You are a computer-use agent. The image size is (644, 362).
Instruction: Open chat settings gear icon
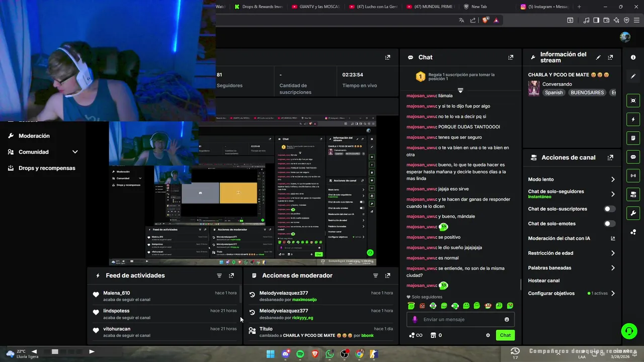pos(488,335)
